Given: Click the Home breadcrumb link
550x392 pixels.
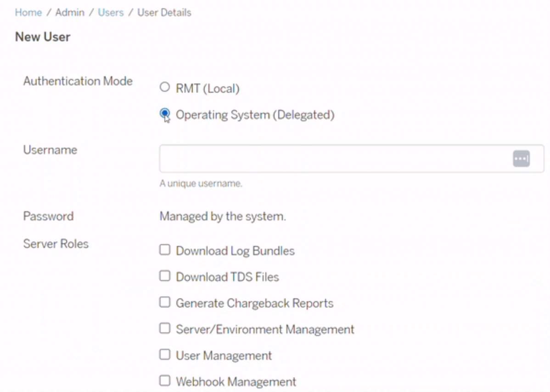Looking at the screenshot, I should (28, 12).
